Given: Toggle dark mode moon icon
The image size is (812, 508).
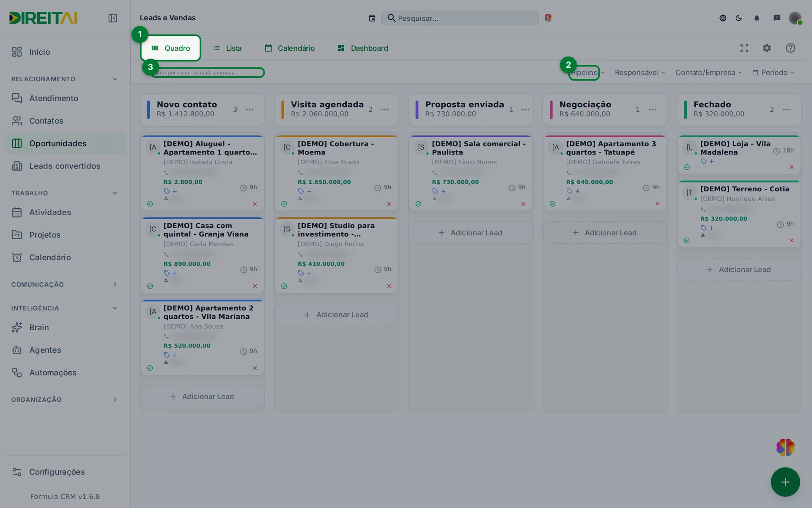Looking at the screenshot, I should (x=739, y=18).
